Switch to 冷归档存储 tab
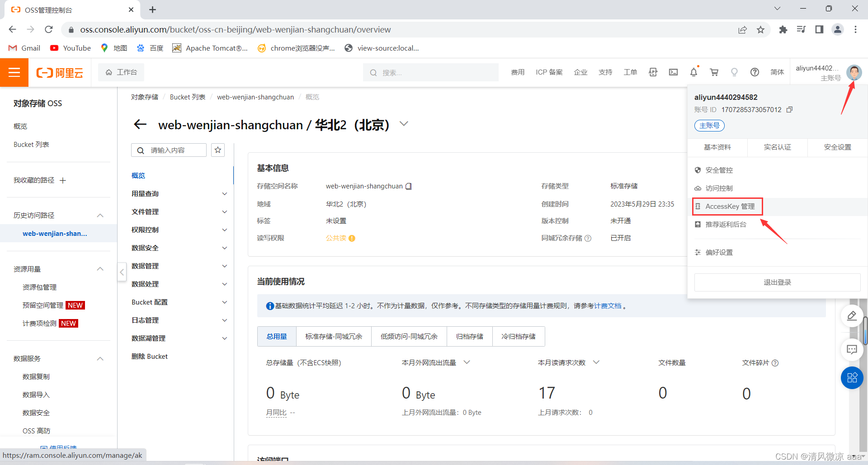The height and width of the screenshot is (465, 868). [519, 336]
